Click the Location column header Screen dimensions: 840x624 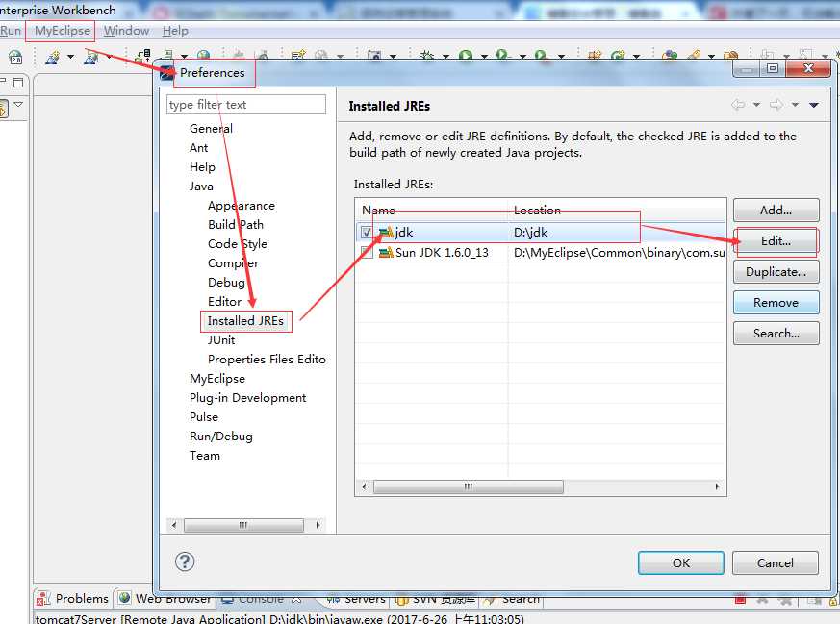coord(617,211)
